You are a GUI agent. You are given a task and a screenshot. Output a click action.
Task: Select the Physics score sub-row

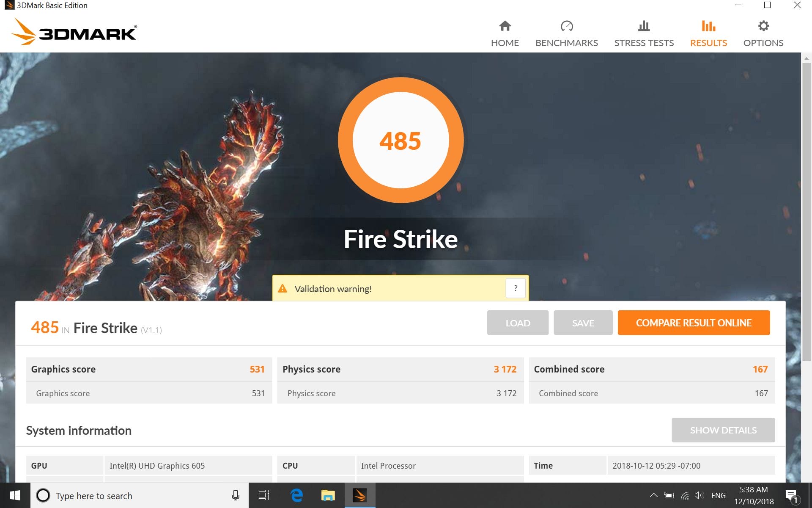(x=400, y=393)
